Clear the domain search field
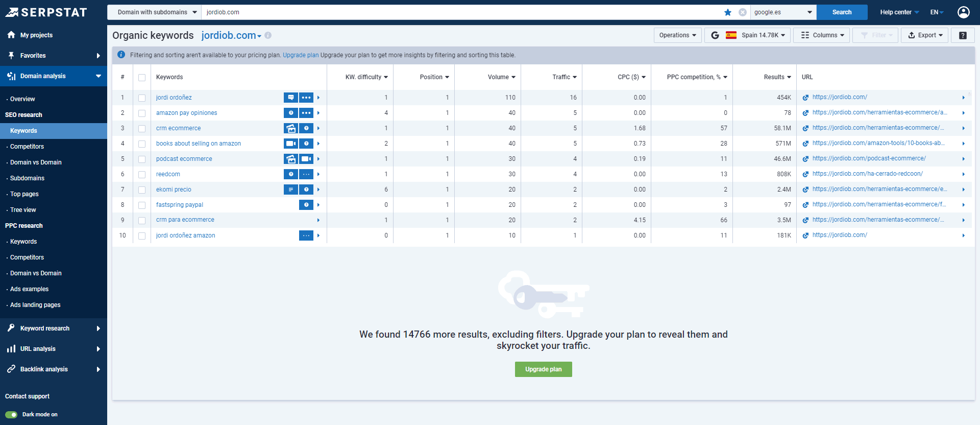 click(x=743, y=12)
